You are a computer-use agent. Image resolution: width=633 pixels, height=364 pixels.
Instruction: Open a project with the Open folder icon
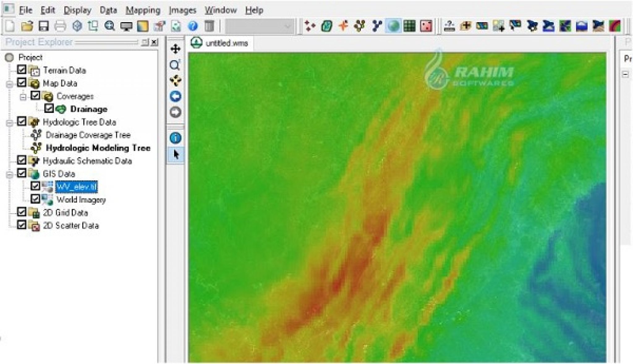[x=27, y=26]
